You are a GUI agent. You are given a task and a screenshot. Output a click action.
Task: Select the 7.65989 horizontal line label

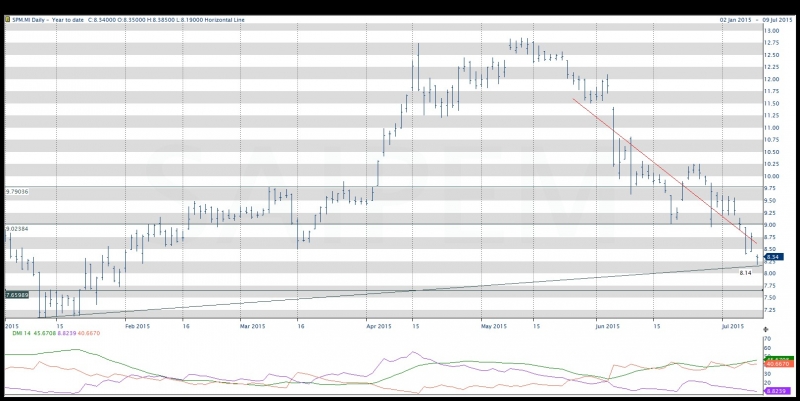click(20, 295)
